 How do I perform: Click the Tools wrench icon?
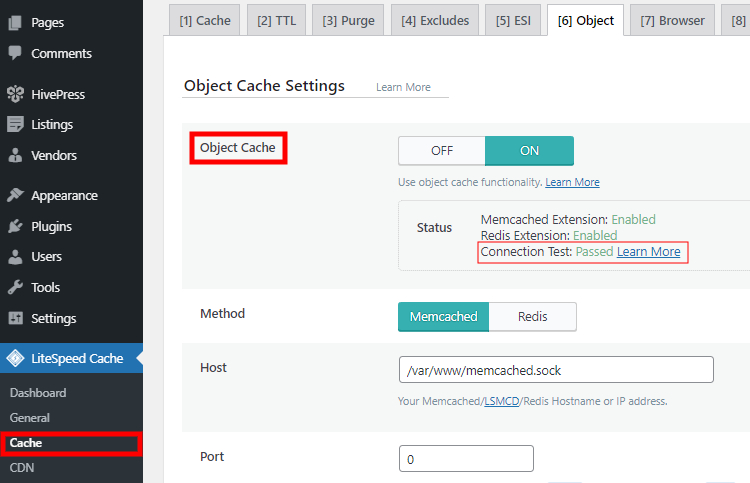[15, 287]
